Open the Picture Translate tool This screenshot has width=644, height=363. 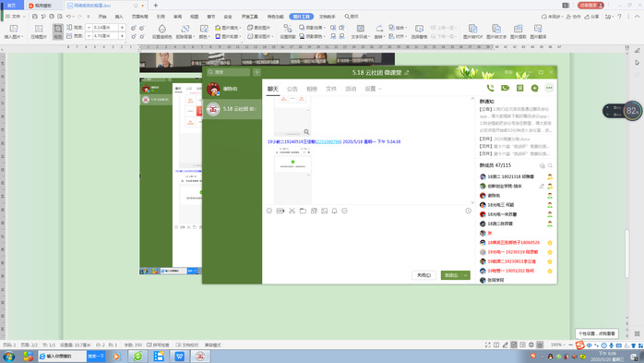click(x=538, y=31)
